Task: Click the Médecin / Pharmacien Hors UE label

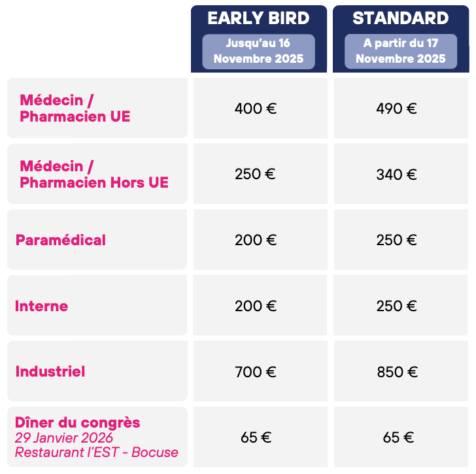Action: point(93,174)
